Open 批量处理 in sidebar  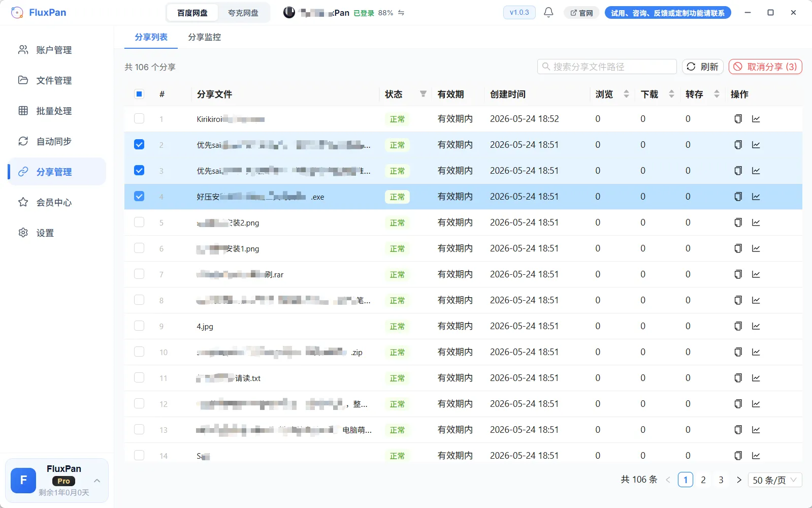(x=57, y=111)
